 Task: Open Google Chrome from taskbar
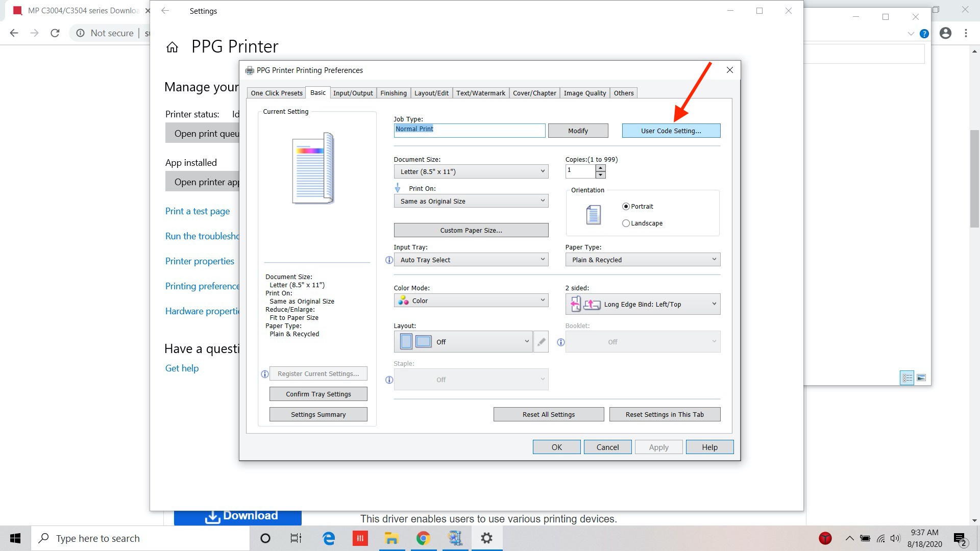tap(423, 538)
